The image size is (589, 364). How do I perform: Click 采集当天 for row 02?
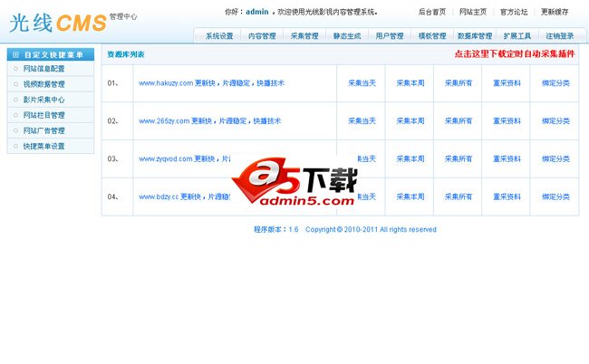tap(362, 120)
